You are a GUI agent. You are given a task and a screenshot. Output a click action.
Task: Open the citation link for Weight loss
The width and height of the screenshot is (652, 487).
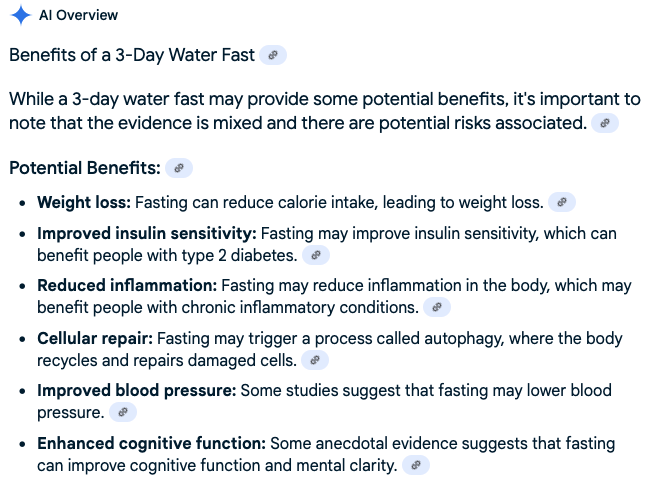click(562, 203)
